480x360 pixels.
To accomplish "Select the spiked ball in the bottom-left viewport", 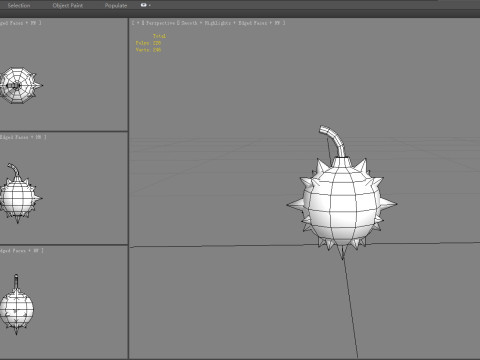I will (x=17, y=308).
